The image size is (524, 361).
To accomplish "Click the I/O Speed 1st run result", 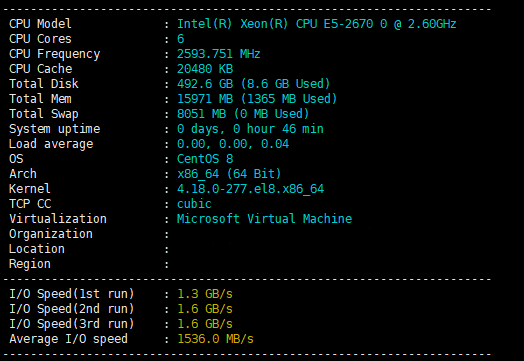I will pos(205,294).
